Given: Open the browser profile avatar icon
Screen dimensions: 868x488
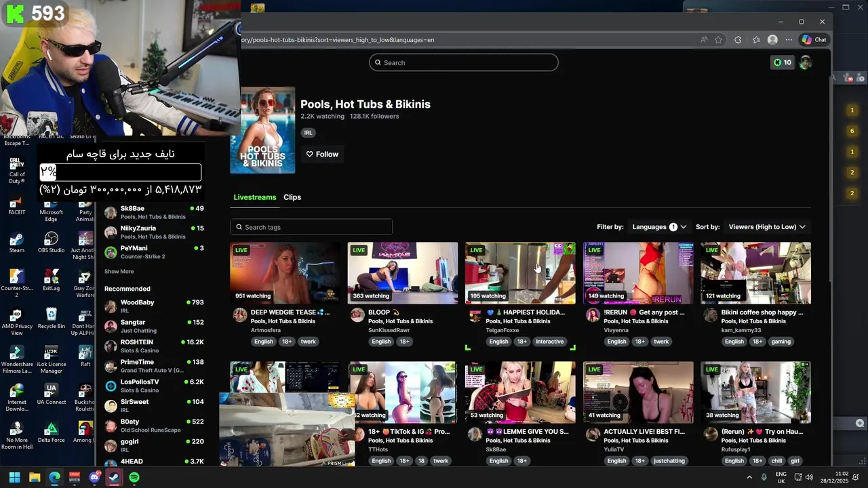Looking at the screenshot, I should [772, 40].
